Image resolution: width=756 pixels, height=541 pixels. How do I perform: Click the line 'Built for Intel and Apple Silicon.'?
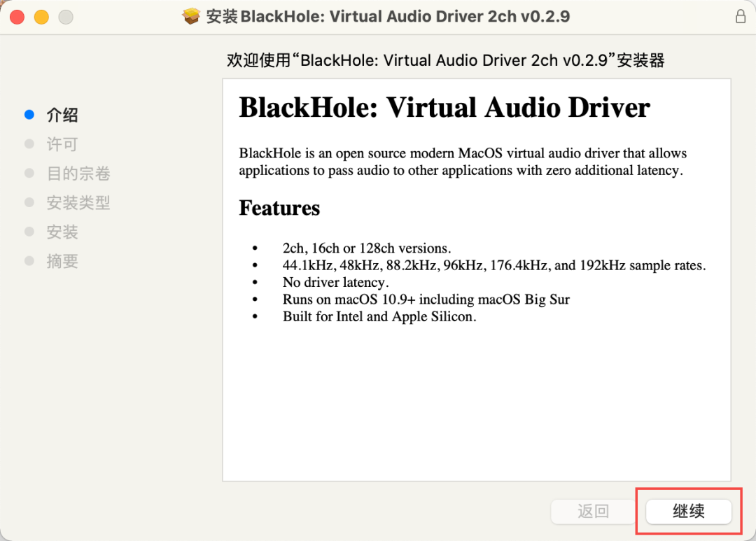(x=379, y=316)
